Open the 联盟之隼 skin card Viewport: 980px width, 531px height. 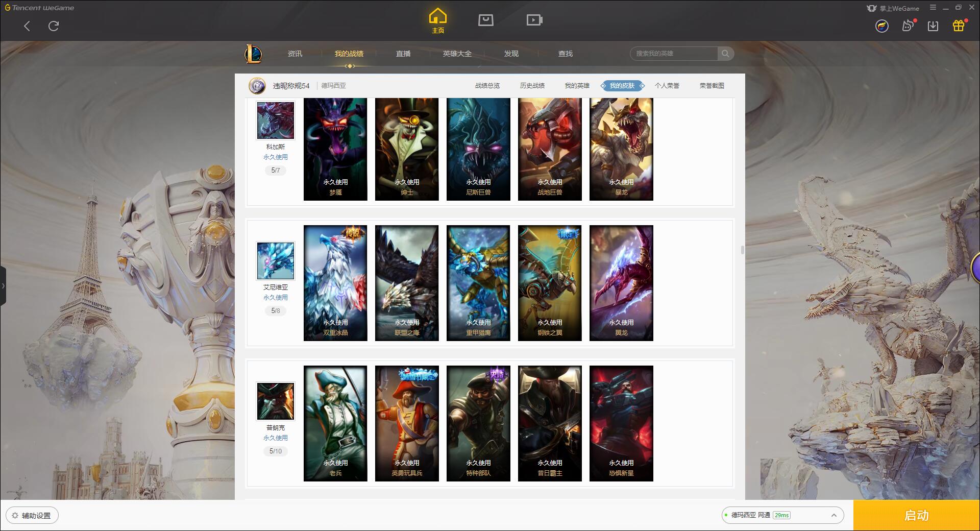[x=407, y=283]
